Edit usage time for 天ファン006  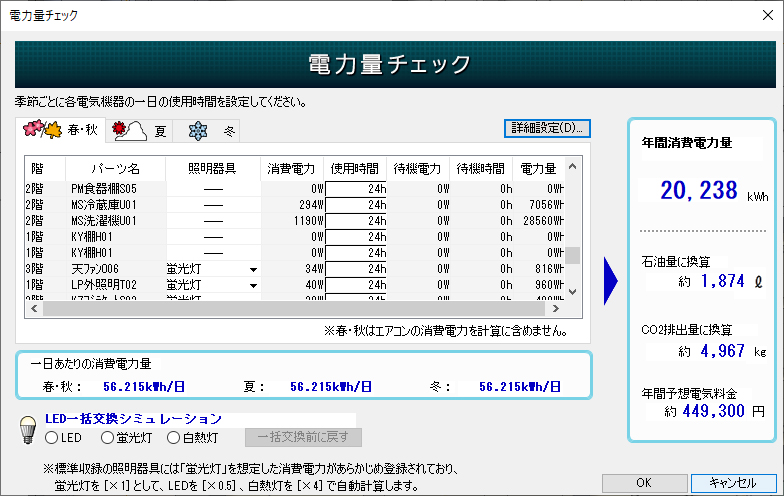356,269
